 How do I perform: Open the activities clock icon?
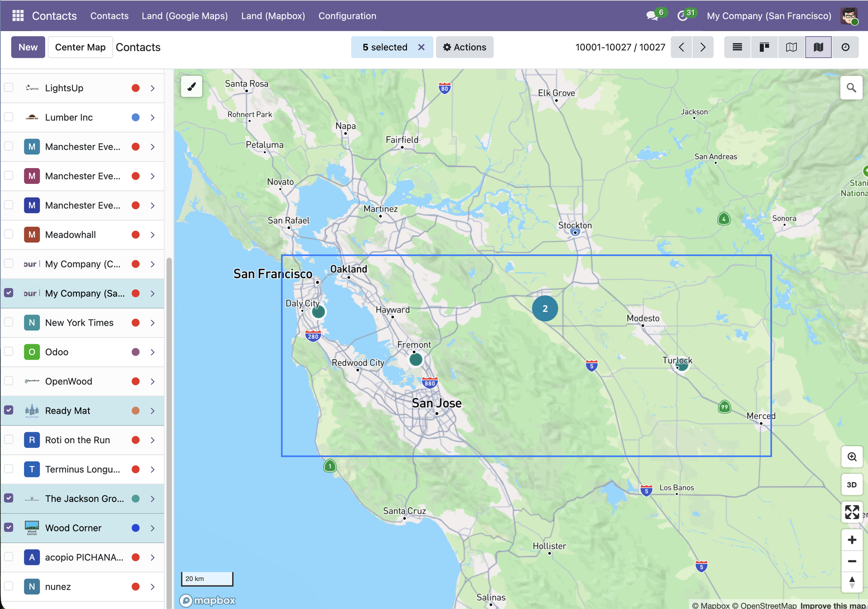click(x=683, y=16)
